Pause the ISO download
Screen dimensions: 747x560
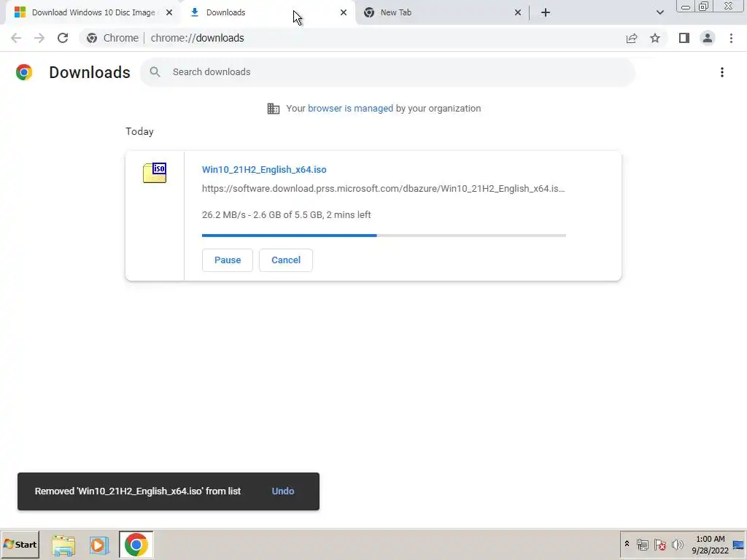(x=228, y=260)
